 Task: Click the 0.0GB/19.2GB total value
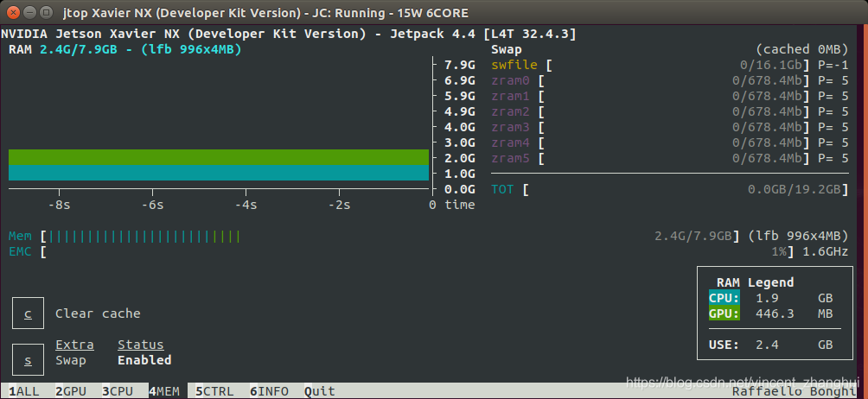[795, 189]
